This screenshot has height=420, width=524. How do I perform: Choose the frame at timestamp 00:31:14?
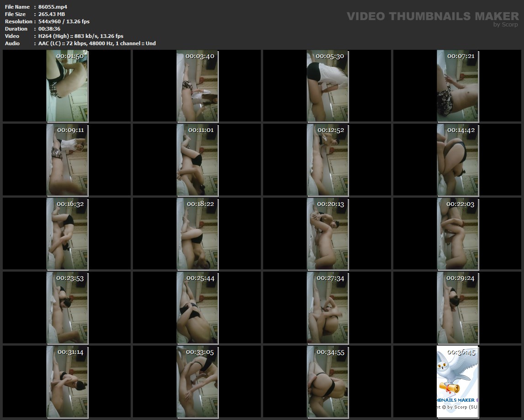[x=67, y=382]
